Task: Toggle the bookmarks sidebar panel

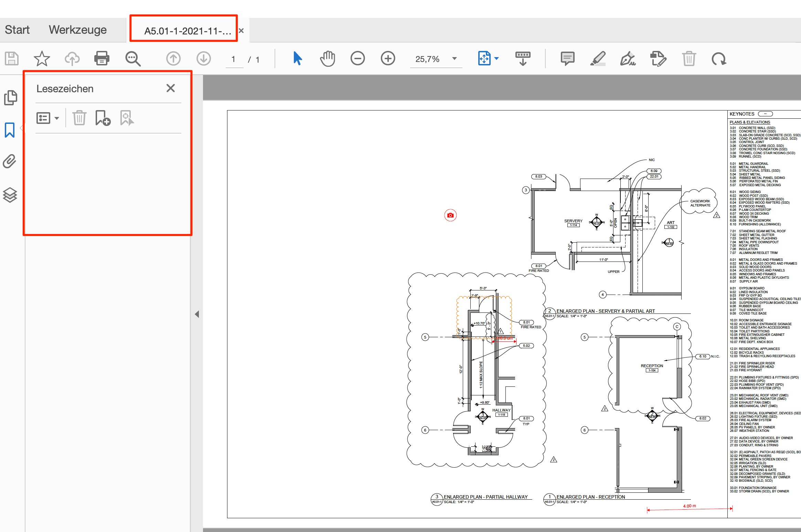Action: 10,130
